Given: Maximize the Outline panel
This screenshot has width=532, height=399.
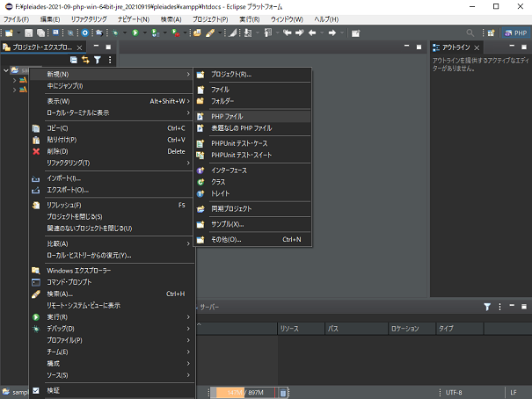Looking at the screenshot, I should pos(524,47).
